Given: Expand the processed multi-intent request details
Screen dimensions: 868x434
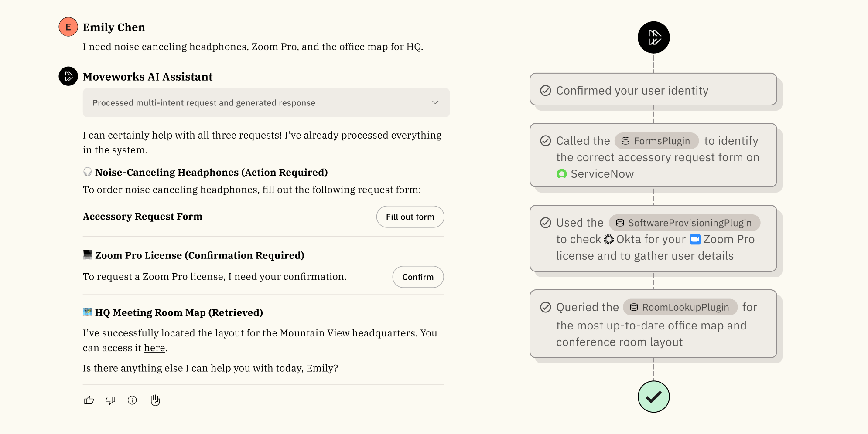Looking at the screenshot, I should [x=435, y=102].
